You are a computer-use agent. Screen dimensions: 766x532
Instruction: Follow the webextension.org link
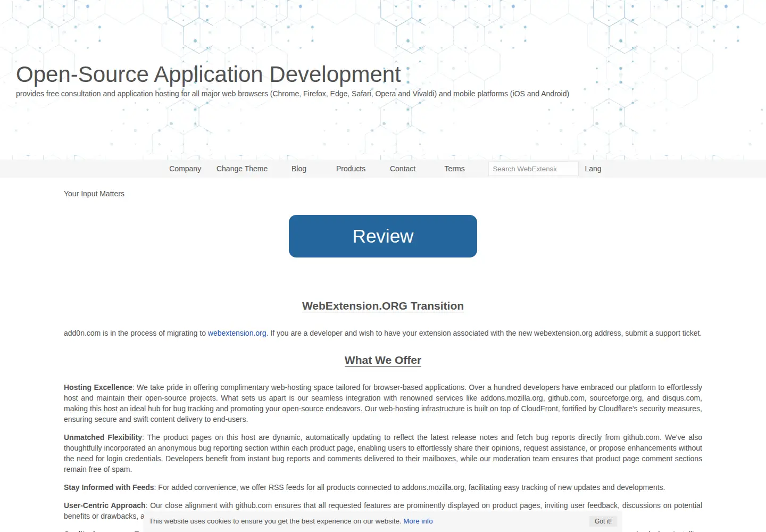click(237, 333)
